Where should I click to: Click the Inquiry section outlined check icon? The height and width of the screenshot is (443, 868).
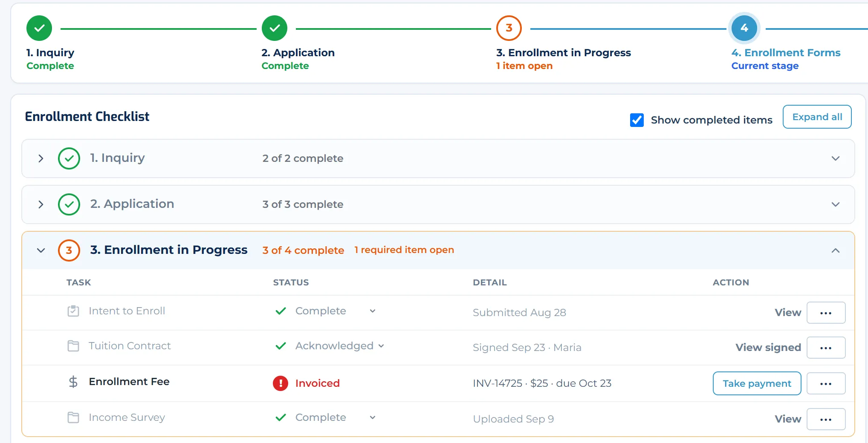pos(69,158)
